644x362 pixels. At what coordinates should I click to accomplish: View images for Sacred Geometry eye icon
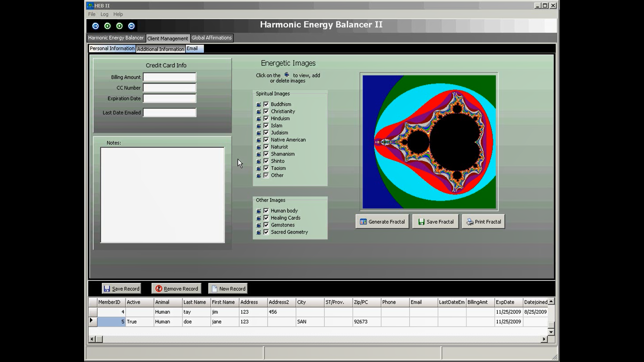(x=259, y=232)
